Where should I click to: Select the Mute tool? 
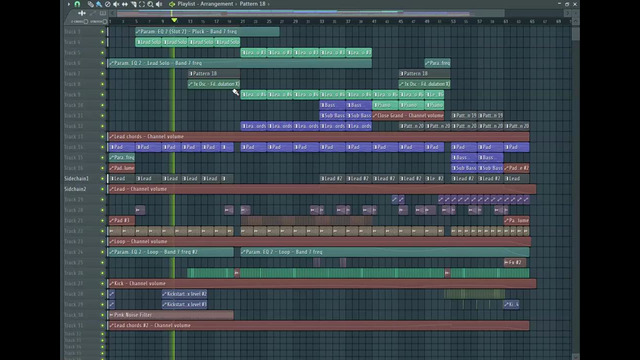(x=116, y=4)
